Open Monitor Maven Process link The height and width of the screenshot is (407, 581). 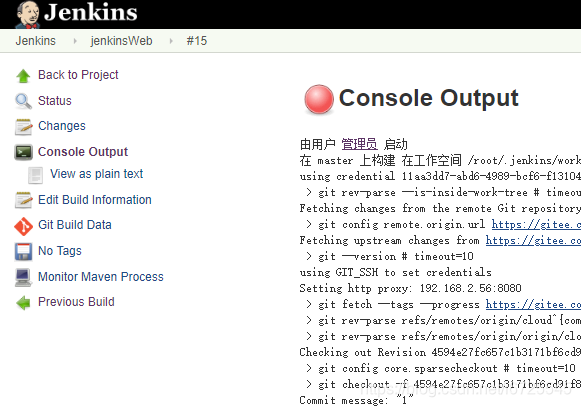pos(101,277)
